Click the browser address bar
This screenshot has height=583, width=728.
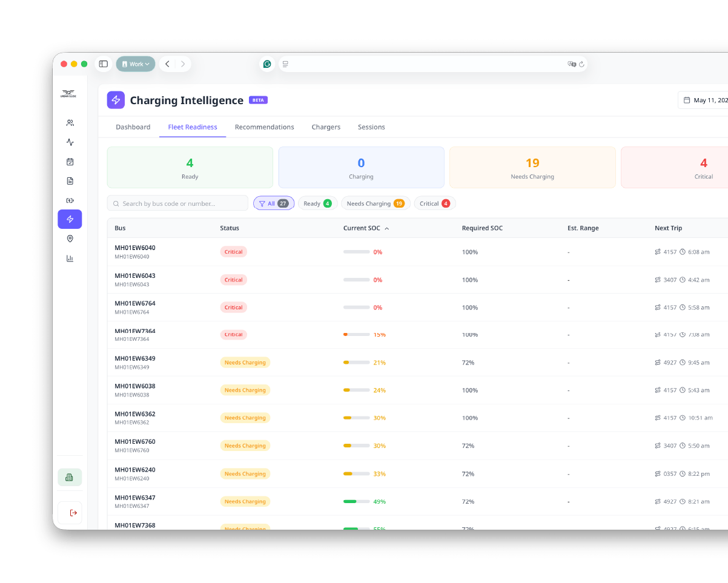[432, 64]
